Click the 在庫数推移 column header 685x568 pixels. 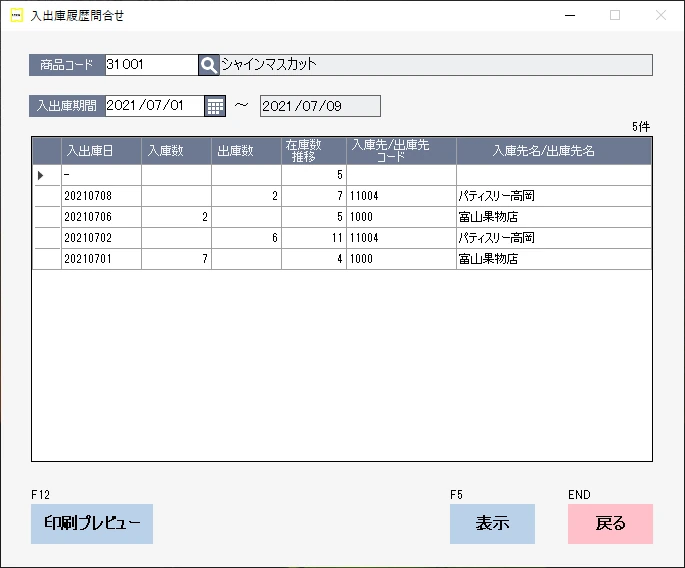click(314, 151)
